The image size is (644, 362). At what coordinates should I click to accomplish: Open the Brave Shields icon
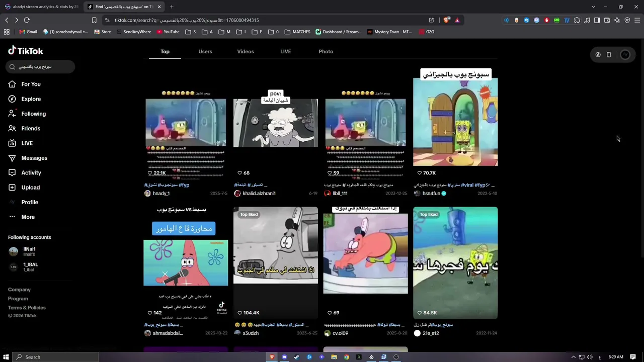click(446, 20)
